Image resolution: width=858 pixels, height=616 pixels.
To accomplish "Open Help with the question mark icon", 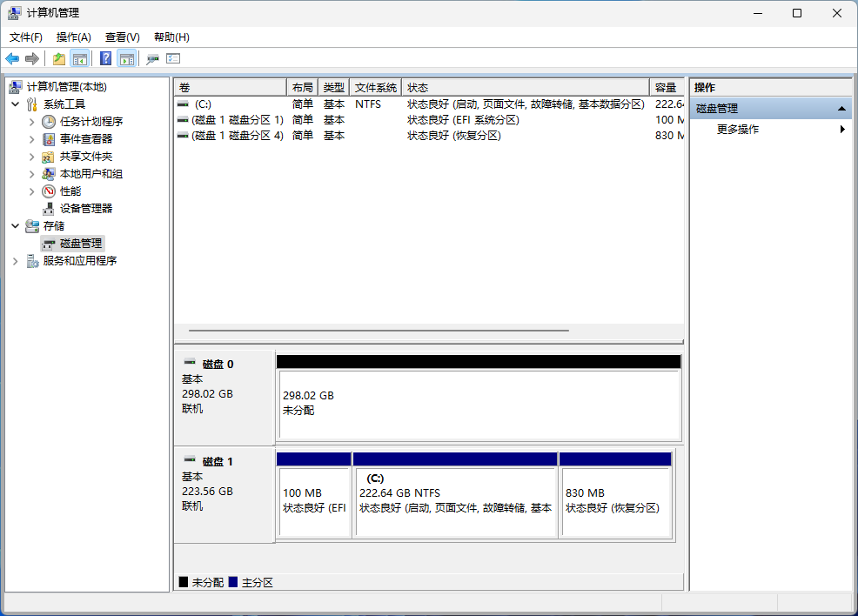I will tap(105, 58).
